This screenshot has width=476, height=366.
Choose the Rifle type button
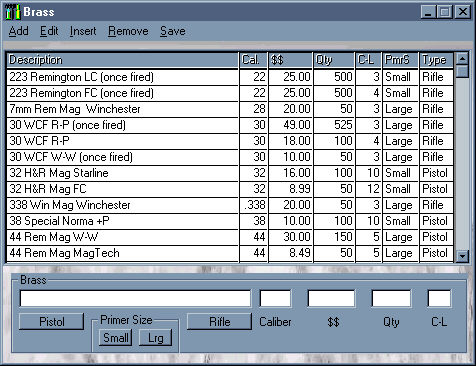[219, 322]
